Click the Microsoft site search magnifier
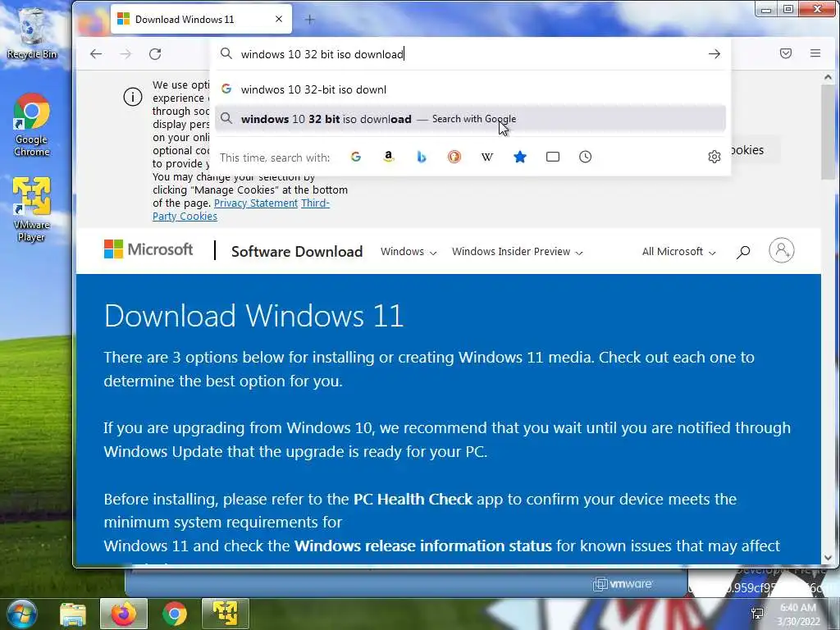Viewport: 840px width, 630px height. click(x=743, y=251)
